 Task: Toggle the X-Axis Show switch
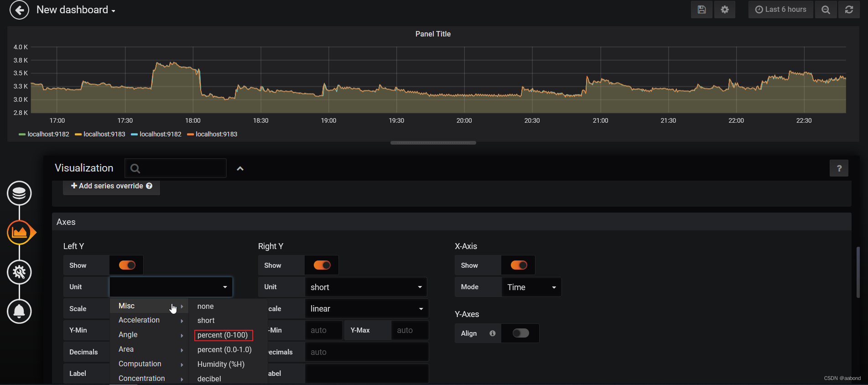(519, 265)
